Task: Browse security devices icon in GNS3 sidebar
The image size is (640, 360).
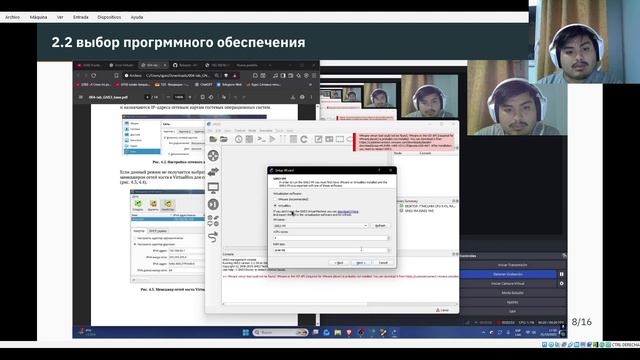Action: click(x=213, y=204)
